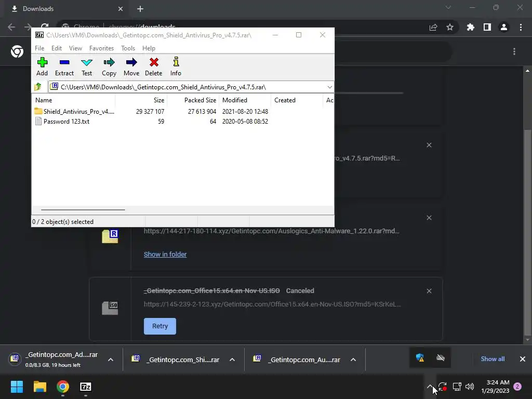Open the Info toolbar icon
Image resolution: width=532 pixels, height=399 pixels.
[x=176, y=66]
